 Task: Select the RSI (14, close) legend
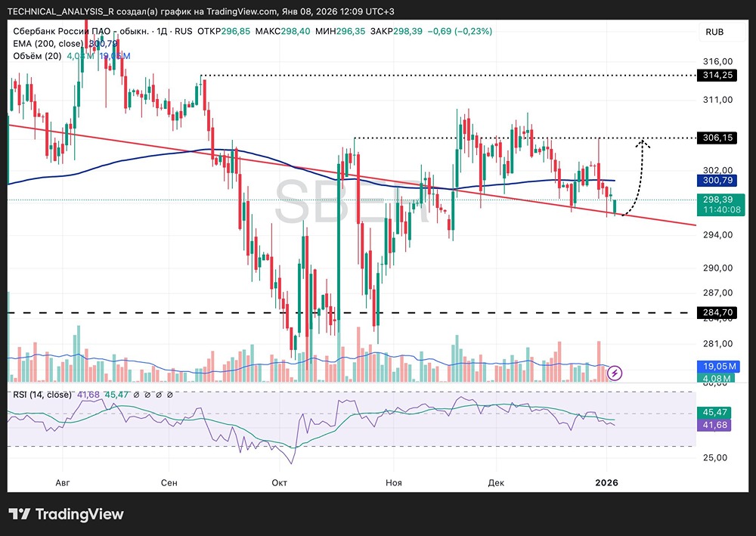(42, 395)
